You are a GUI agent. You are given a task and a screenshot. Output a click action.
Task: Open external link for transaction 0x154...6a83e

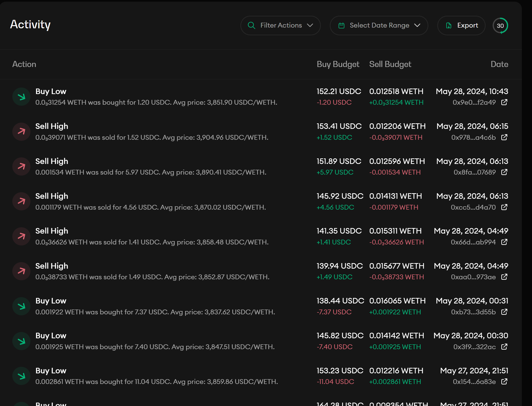[504, 382]
